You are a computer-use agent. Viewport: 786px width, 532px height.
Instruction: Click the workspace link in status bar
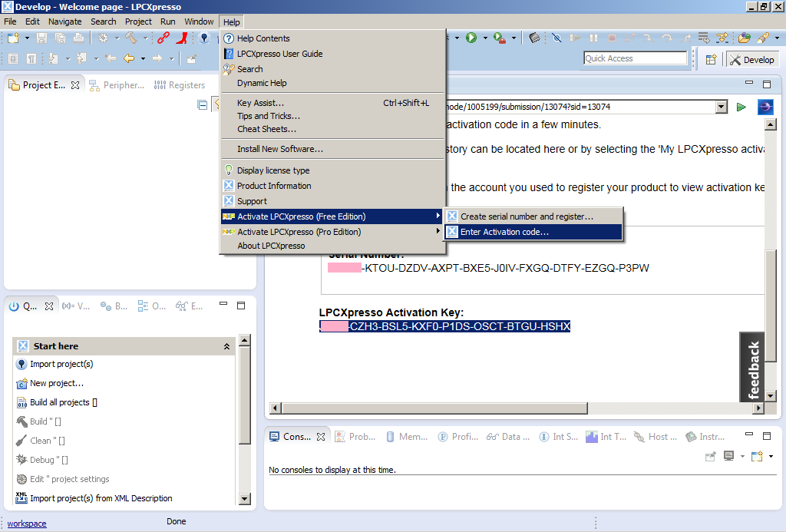(27, 524)
